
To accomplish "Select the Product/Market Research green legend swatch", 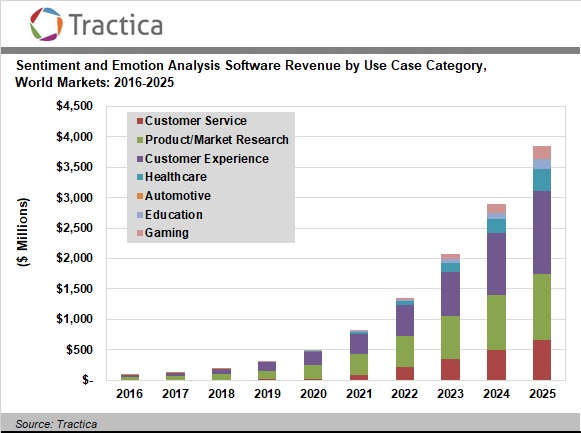I will (140, 140).
